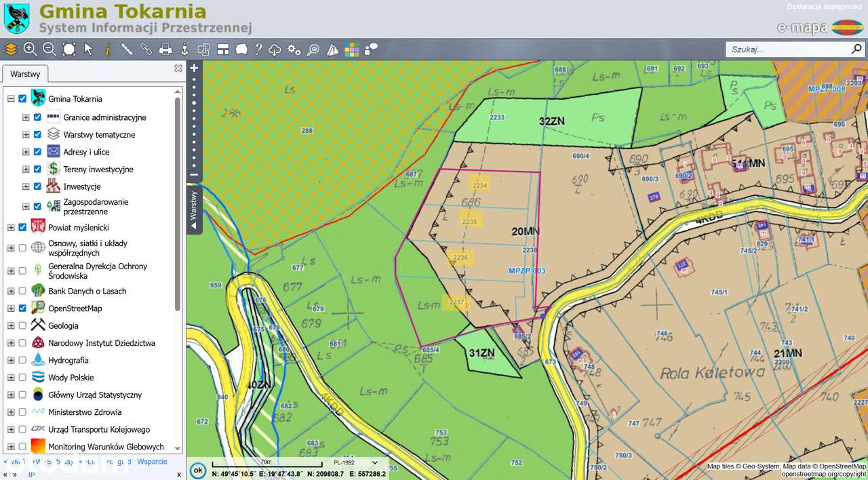Select the zoom out magnifier tool
Screen dimensions: 868x480
point(50,49)
